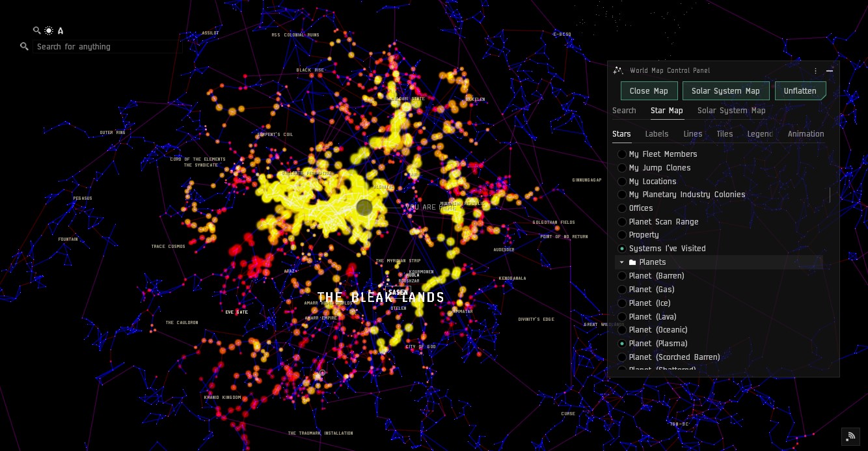
Task: Choose the Planet (Ice) option
Action: 622,303
